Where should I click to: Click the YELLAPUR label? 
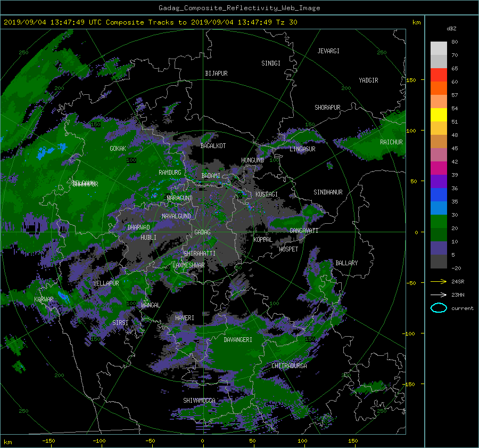pos(106,283)
